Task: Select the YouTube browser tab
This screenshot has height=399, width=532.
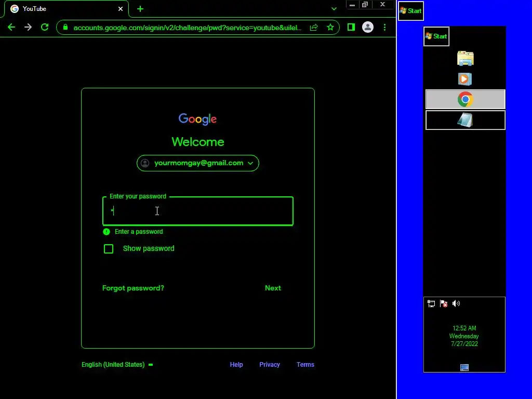Action: [x=66, y=9]
